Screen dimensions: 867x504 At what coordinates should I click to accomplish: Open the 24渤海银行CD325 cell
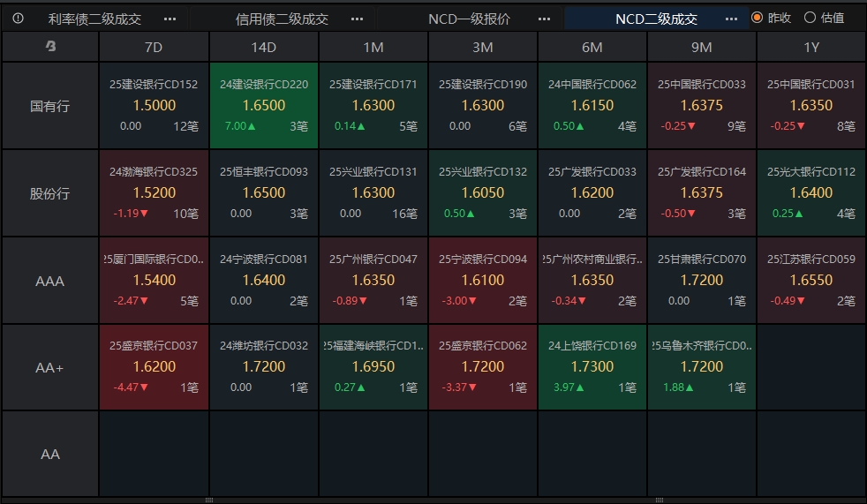154,193
